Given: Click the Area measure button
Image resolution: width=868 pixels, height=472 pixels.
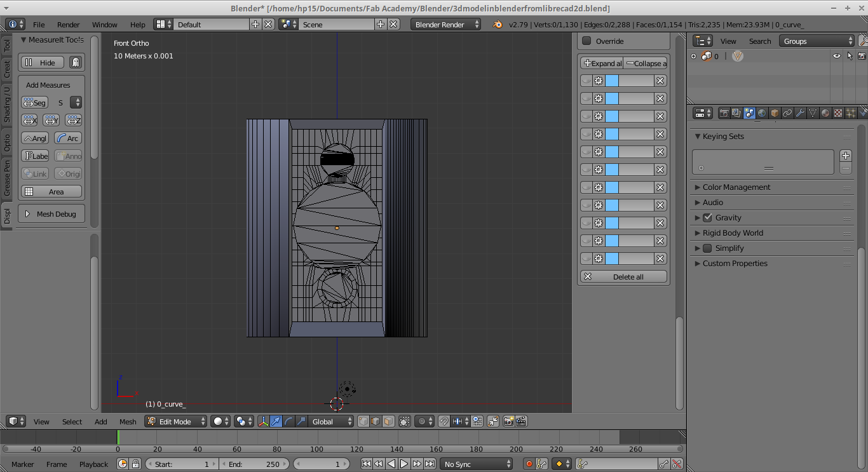Looking at the screenshot, I should click(x=51, y=191).
